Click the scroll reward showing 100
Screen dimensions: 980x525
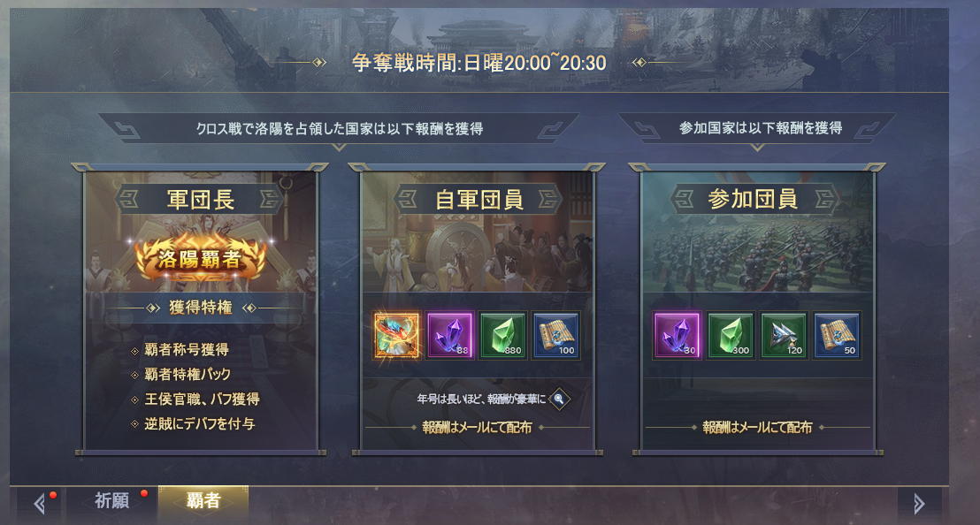[x=555, y=335]
